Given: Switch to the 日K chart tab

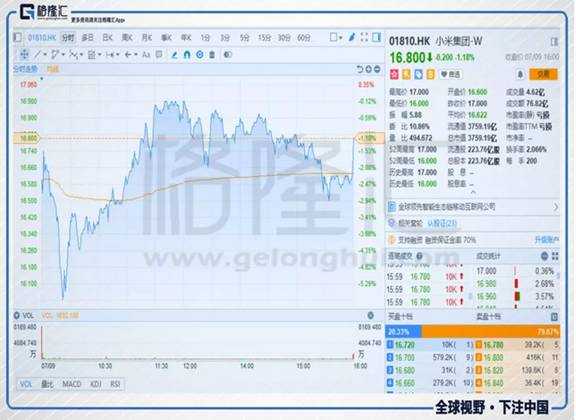Looking at the screenshot, I should (107, 37).
